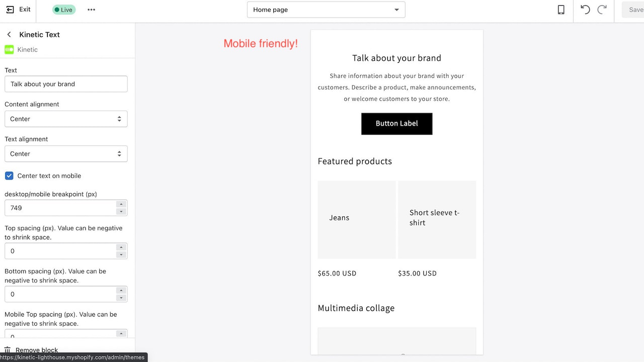Click the Exit icon in the top left
Image resolution: width=644 pixels, height=362 pixels.
(x=9, y=9)
